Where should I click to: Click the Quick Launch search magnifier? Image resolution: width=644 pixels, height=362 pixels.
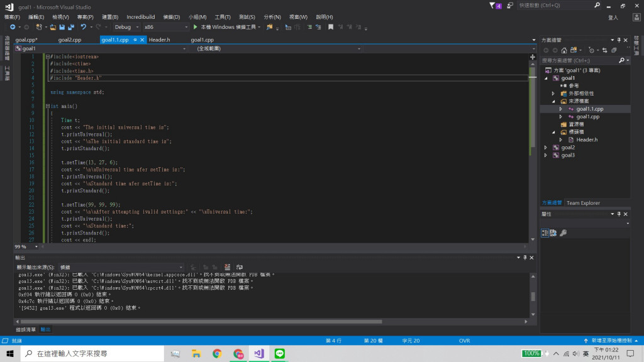pos(597,5)
